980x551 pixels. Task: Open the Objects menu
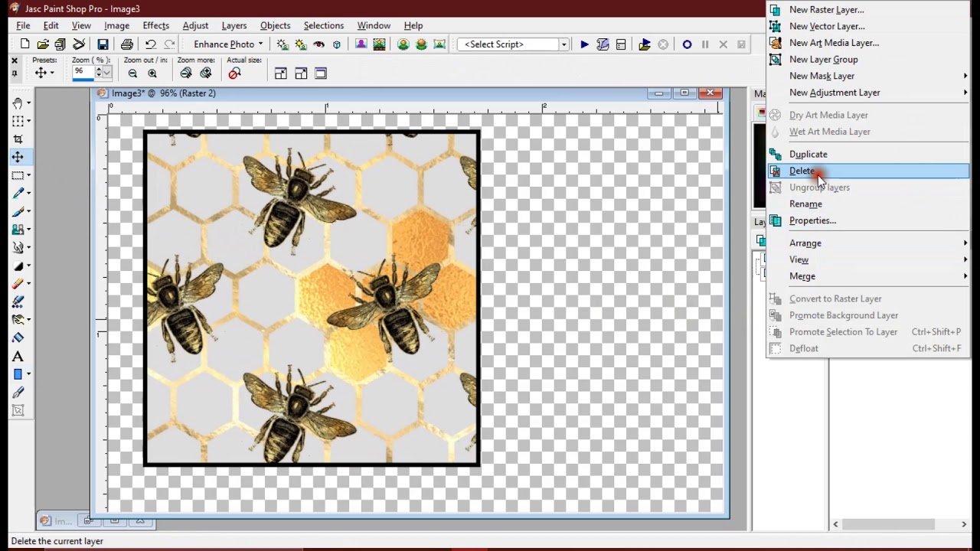click(x=275, y=25)
